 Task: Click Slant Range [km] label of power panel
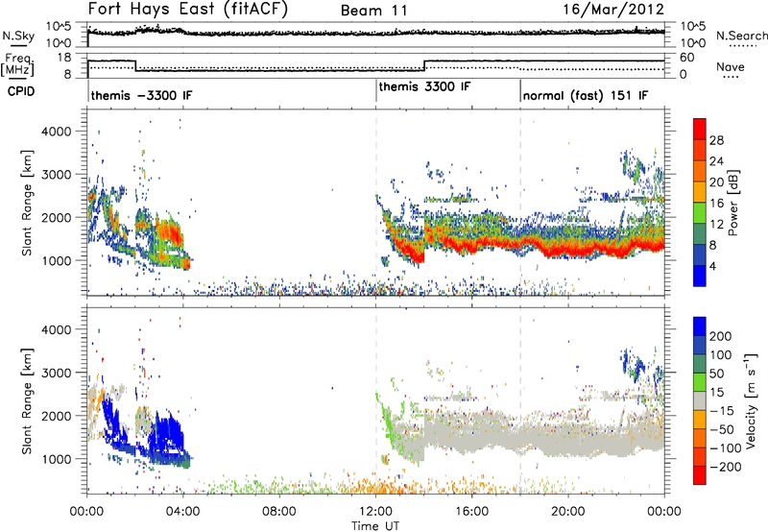click(x=27, y=203)
